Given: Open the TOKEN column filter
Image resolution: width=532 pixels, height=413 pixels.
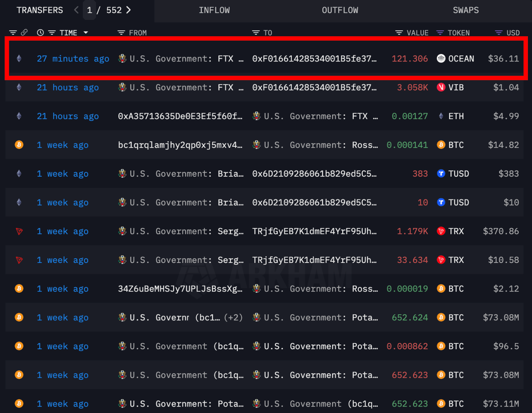Looking at the screenshot, I should [x=440, y=33].
